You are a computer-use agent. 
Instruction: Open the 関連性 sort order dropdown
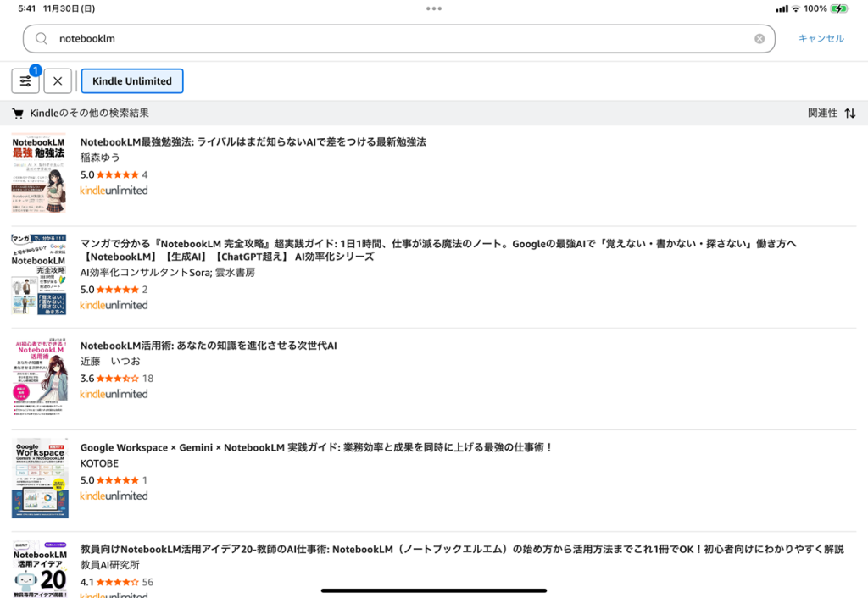pos(821,113)
